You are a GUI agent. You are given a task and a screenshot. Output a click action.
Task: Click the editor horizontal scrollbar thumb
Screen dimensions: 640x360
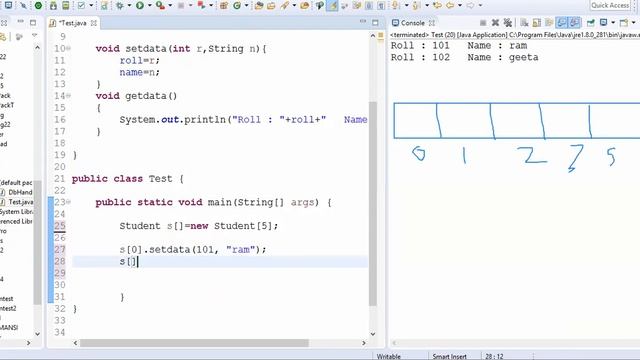coord(194,343)
